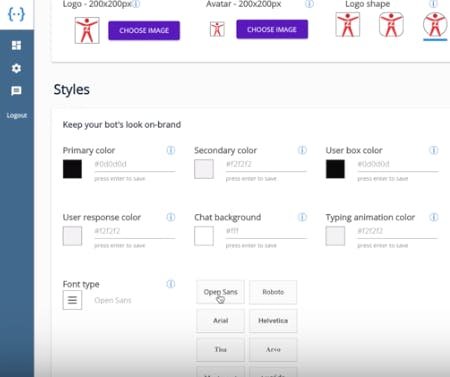Choose the Roboto font option

(x=273, y=292)
